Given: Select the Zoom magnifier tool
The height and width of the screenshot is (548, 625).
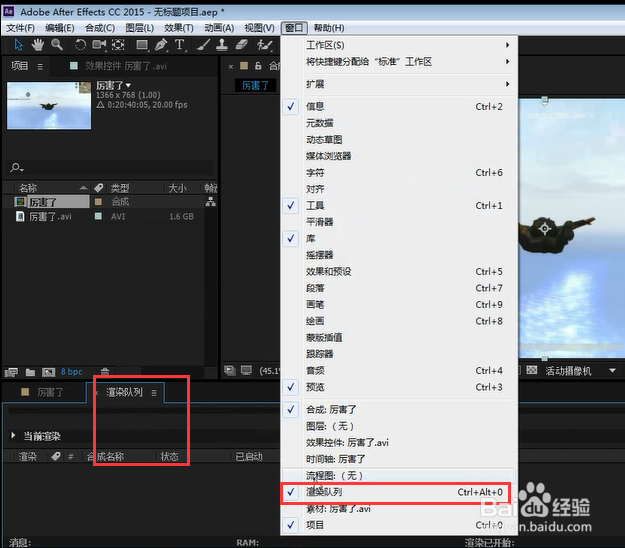Looking at the screenshot, I should (x=57, y=45).
